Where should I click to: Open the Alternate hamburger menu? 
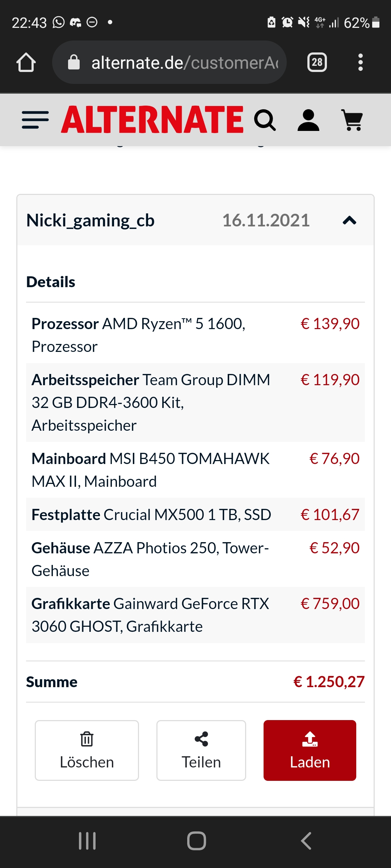click(35, 120)
